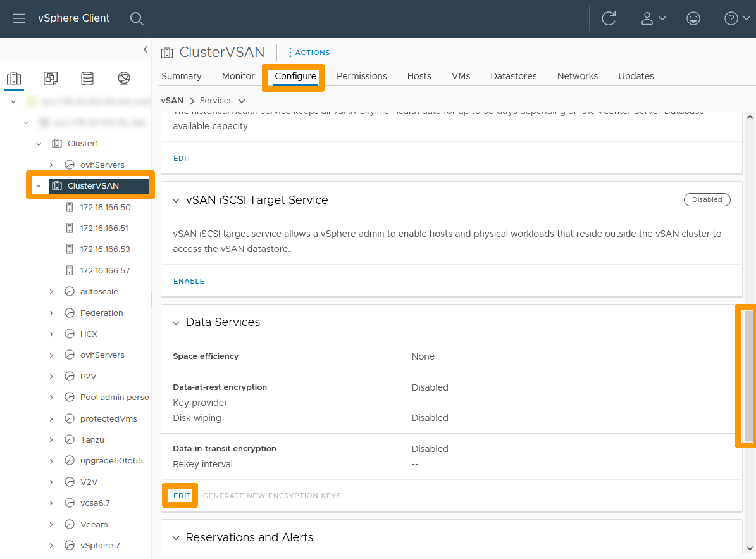Open the Hosts and Clusters inventory view
Screen dimensions: 756x559
click(x=14, y=77)
